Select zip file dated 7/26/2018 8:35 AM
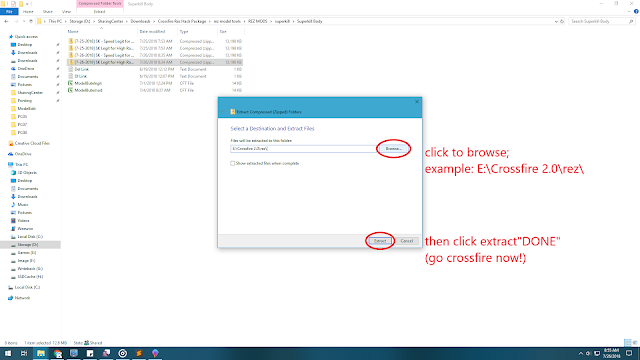This screenshot has height=360, width=640. tap(155, 55)
